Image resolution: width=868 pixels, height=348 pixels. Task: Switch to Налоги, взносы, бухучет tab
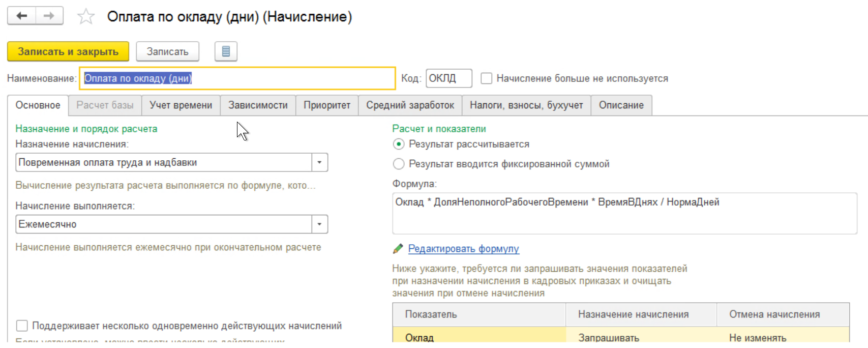(526, 105)
